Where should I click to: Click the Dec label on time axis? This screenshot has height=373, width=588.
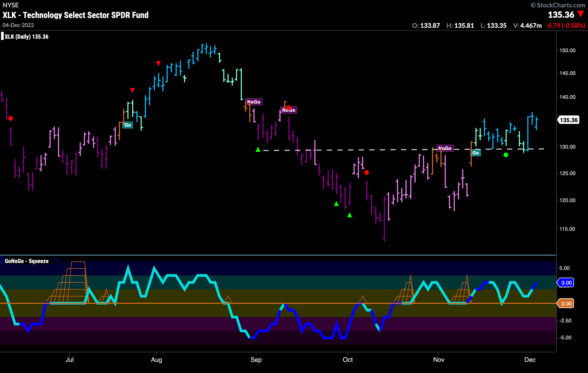click(530, 360)
